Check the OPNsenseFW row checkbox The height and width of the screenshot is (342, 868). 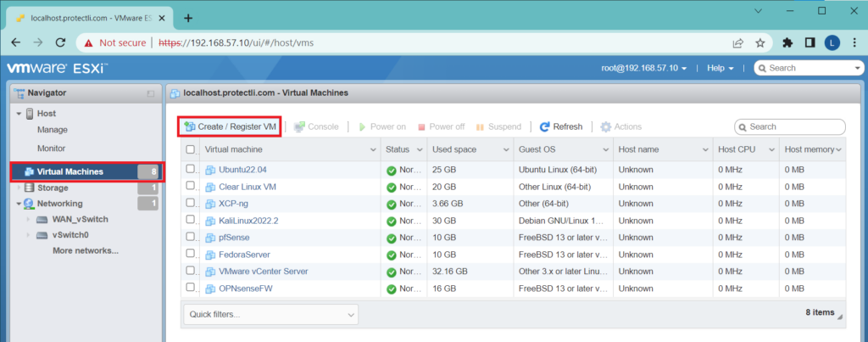tap(191, 288)
